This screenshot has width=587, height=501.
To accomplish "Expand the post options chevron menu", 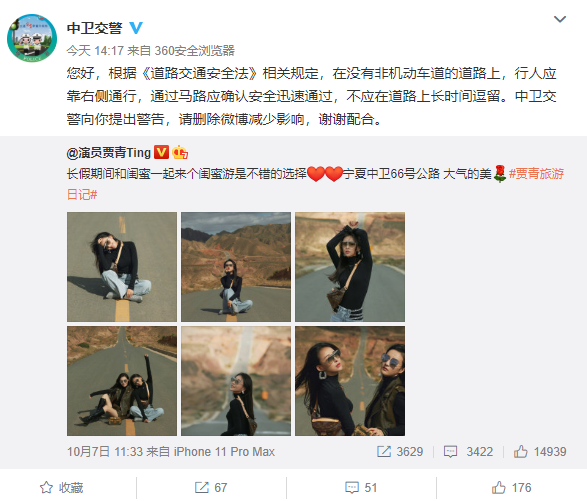I will pos(560,19).
